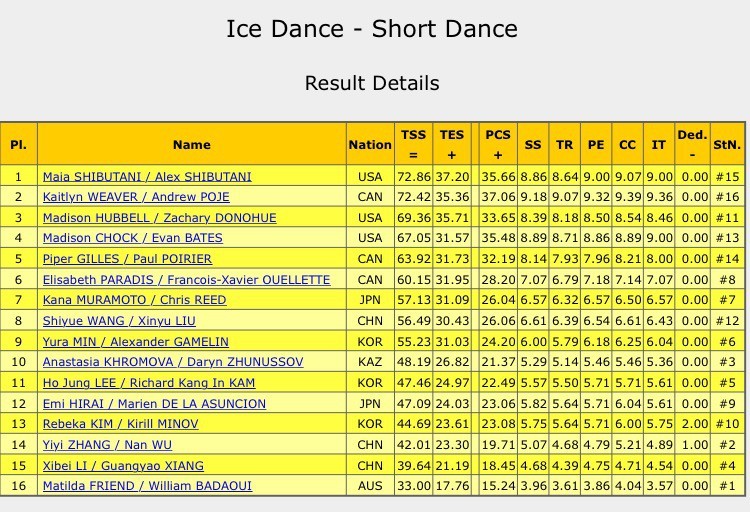Image resolution: width=750 pixels, height=512 pixels.
Task: Click Madison HUBBELL / Zachary DONOHUE link
Action: tap(159, 218)
